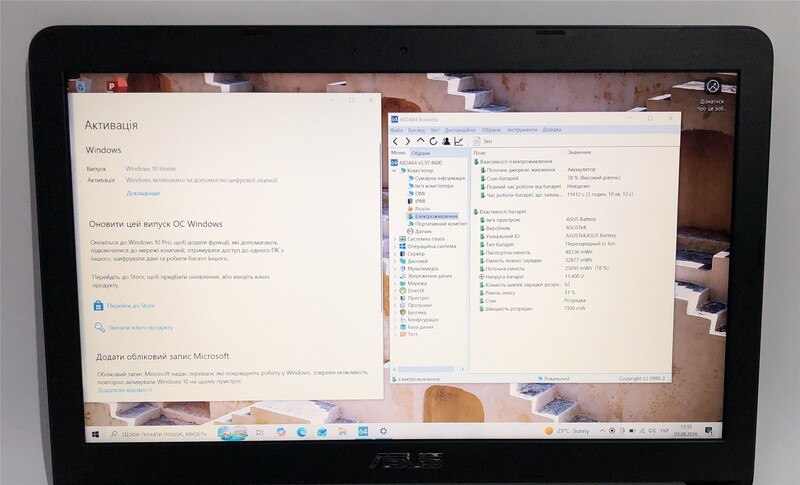Open the AIDA64 taskbar icon
The image size is (800, 485).
click(x=363, y=431)
